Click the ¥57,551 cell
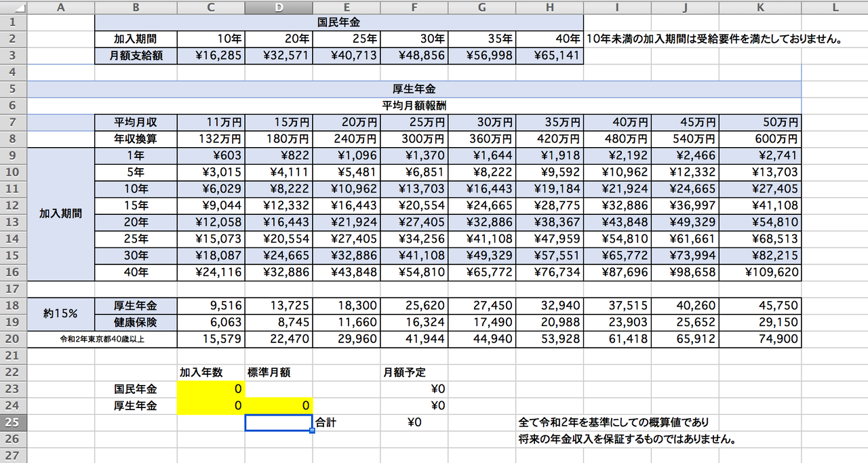Viewport: 868px width, 463px height. (x=550, y=256)
